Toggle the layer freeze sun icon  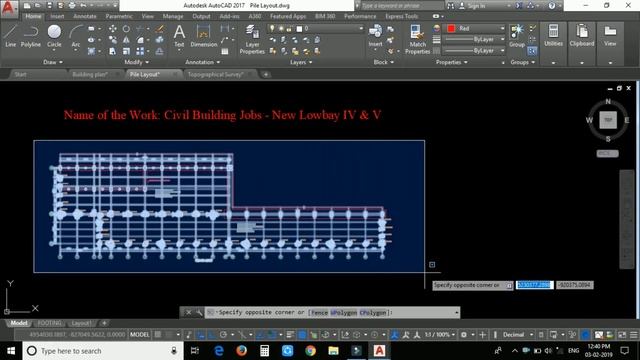click(x=281, y=29)
